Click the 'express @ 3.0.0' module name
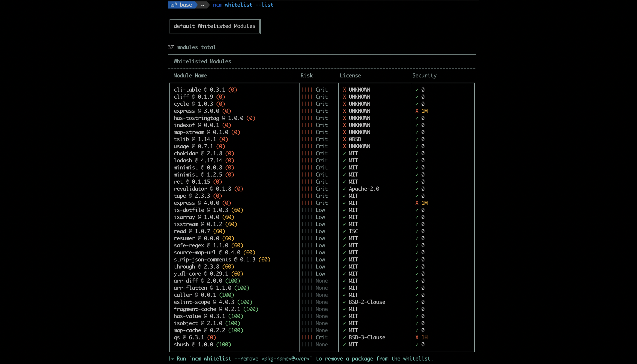Screen dimensions: 637x364 point(196,111)
